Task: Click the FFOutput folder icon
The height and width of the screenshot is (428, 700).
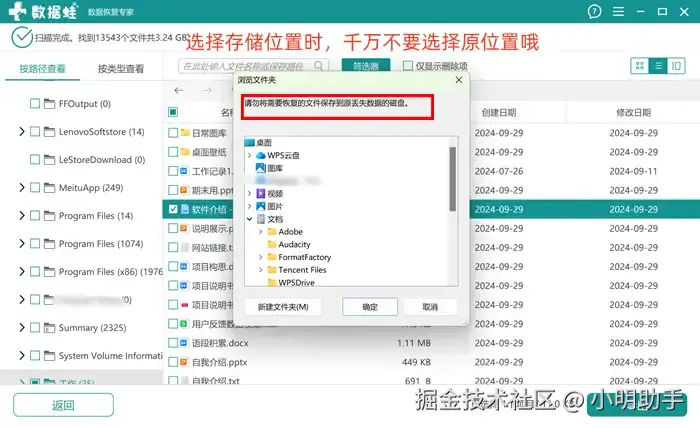Action: click(x=50, y=104)
